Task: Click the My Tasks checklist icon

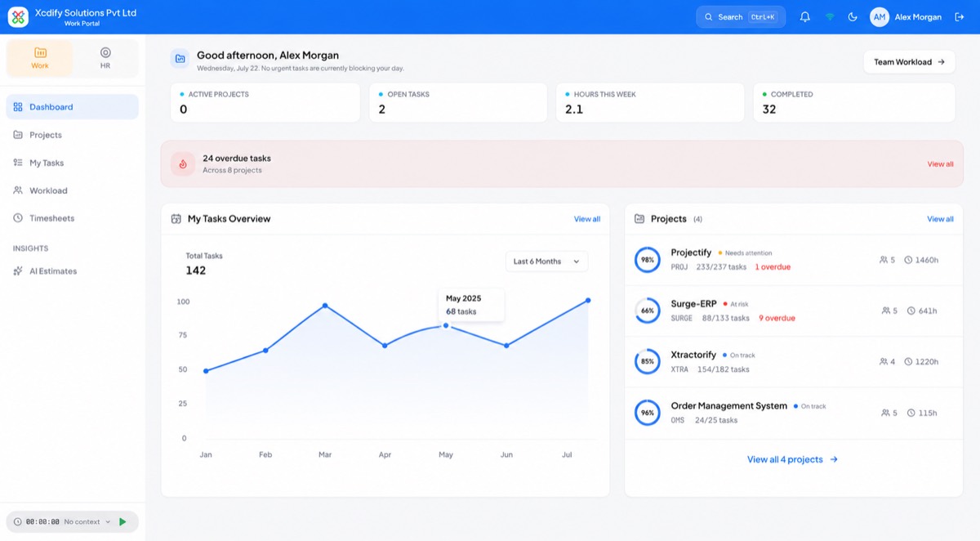Action: [x=18, y=163]
